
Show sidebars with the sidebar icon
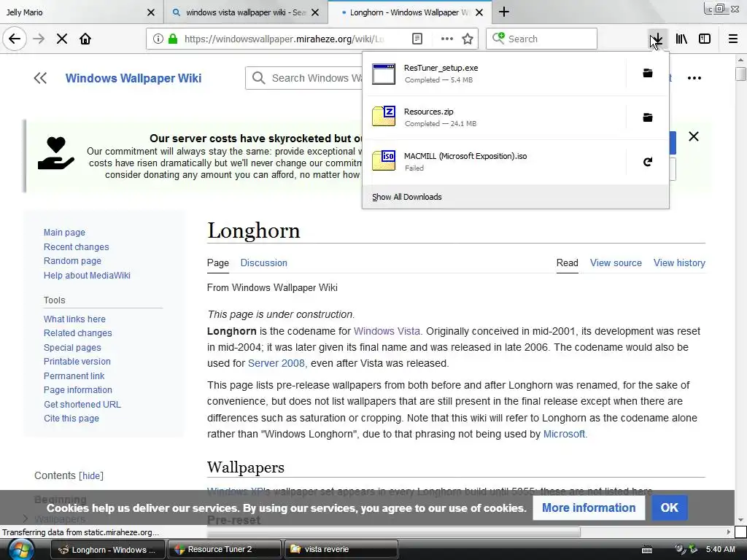click(705, 39)
